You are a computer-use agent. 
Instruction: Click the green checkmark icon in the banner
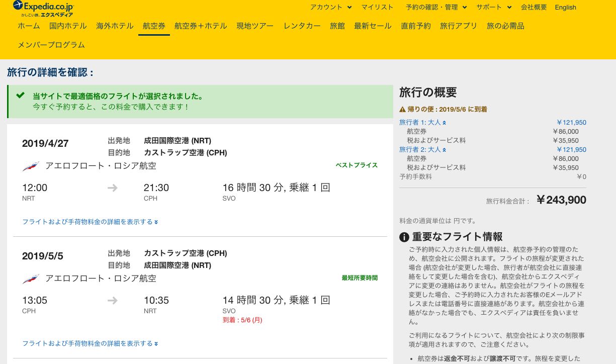[20, 95]
